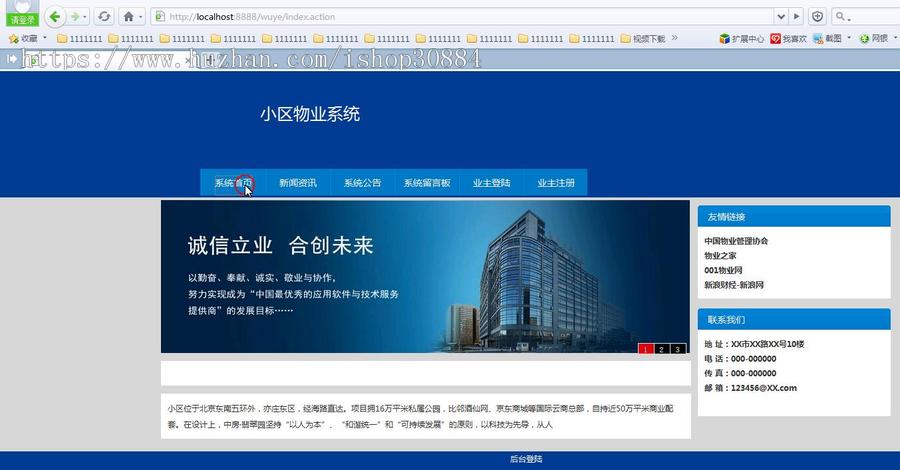Click the 诚信立业 合创未来 banner image
Screen dimensions: 900x470
point(425,276)
